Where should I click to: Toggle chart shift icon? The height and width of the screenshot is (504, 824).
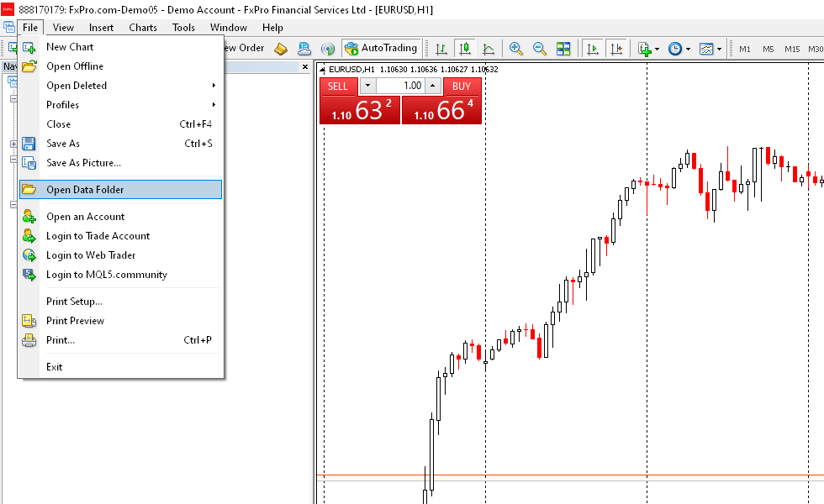point(616,49)
